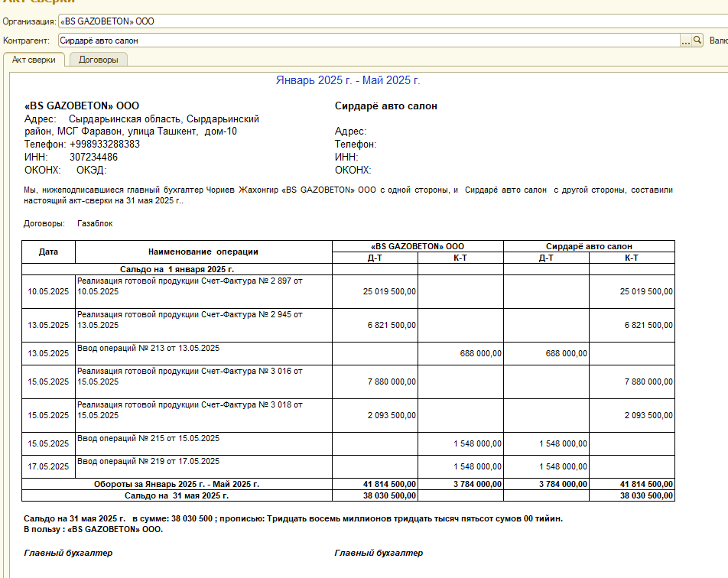
Task: Select row Счет-Фактура № 2 897 description
Action: (x=204, y=291)
